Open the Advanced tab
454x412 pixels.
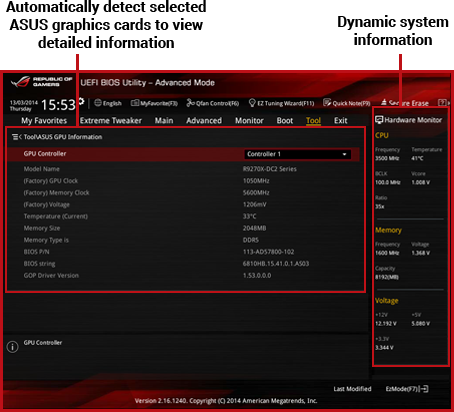coord(204,120)
